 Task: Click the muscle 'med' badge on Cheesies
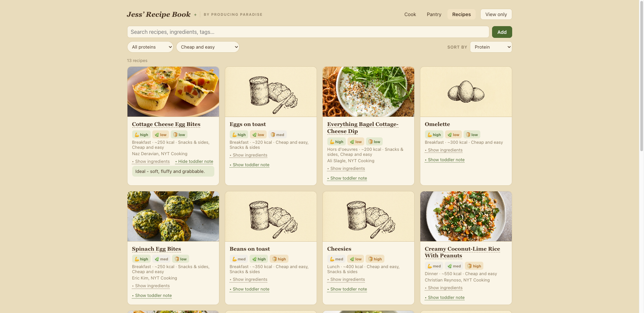pos(336,259)
